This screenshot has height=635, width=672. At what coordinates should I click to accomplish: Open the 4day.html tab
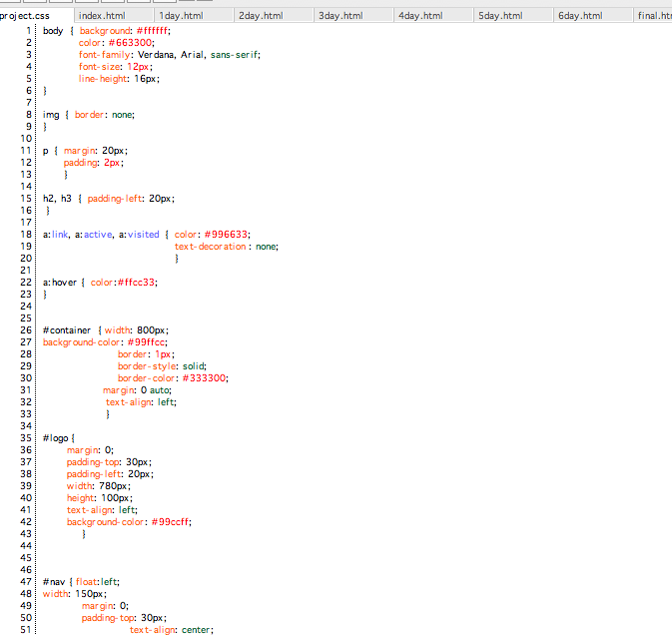(x=433, y=16)
